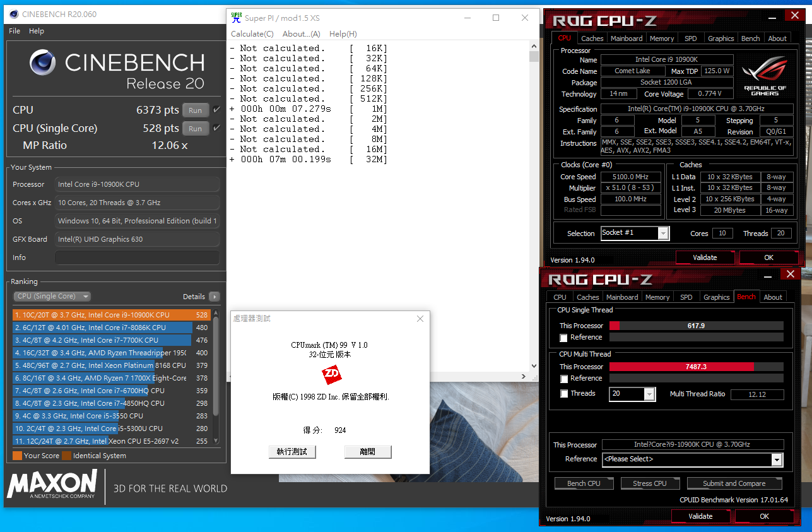Click 執行測試 button in CPUmark dialog
The image size is (812, 532).
[x=292, y=452]
